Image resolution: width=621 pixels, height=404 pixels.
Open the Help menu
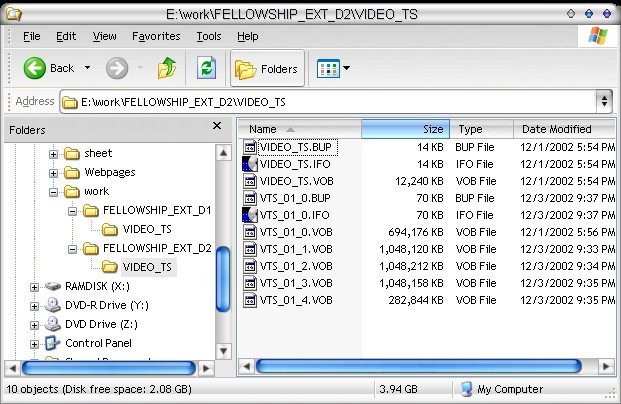tap(248, 36)
